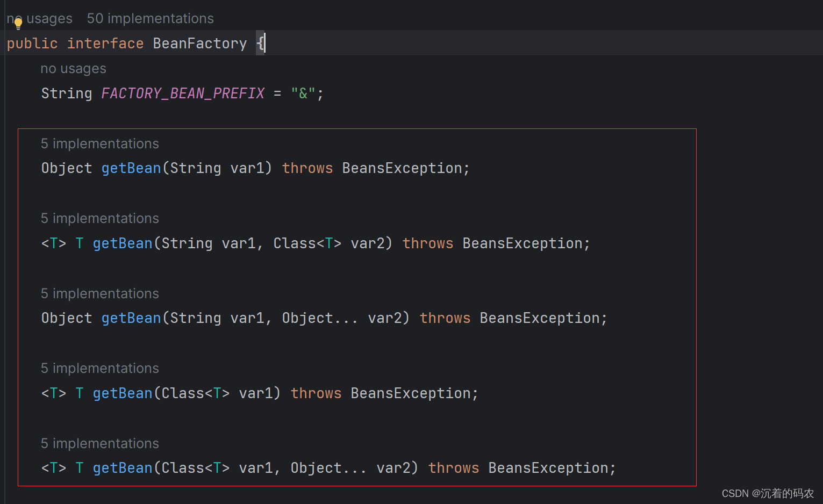The image size is (823, 504).
Task: Click 'String' type before FACTORY_BEAN_PREFIX
Action: pyautogui.click(x=67, y=93)
